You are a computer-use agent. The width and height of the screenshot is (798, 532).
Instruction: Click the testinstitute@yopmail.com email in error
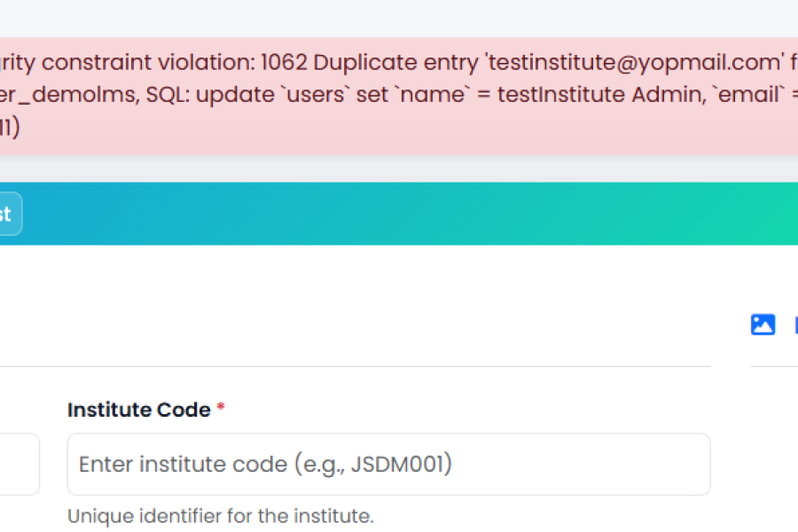[x=635, y=63]
